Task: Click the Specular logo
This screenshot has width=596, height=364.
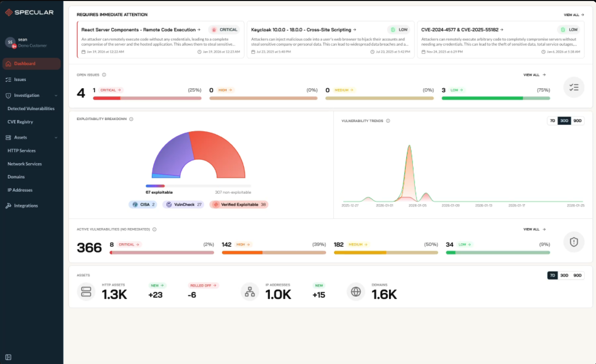Action: click(x=29, y=12)
